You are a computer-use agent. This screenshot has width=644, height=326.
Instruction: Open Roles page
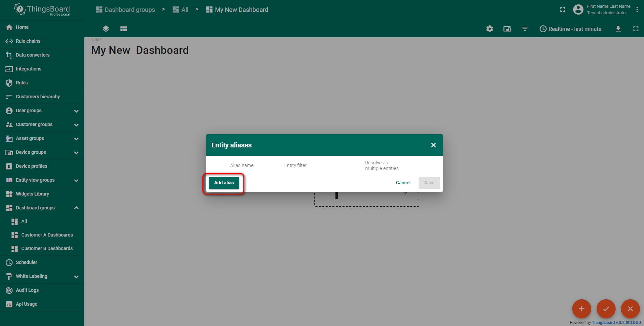coord(42,83)
